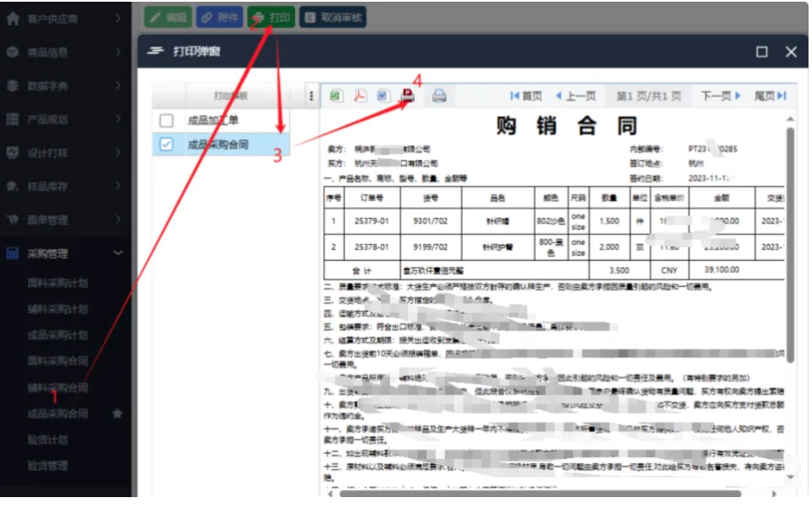Open 验货管理 in the sidebar

[x=47, y=467]
